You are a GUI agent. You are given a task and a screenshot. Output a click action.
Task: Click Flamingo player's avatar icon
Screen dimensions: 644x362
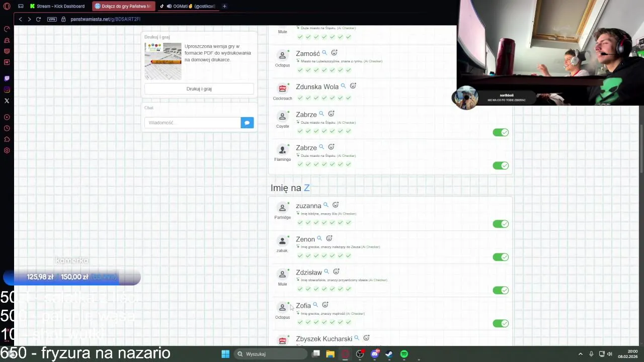pyautogui.click(x=282, y=149)
